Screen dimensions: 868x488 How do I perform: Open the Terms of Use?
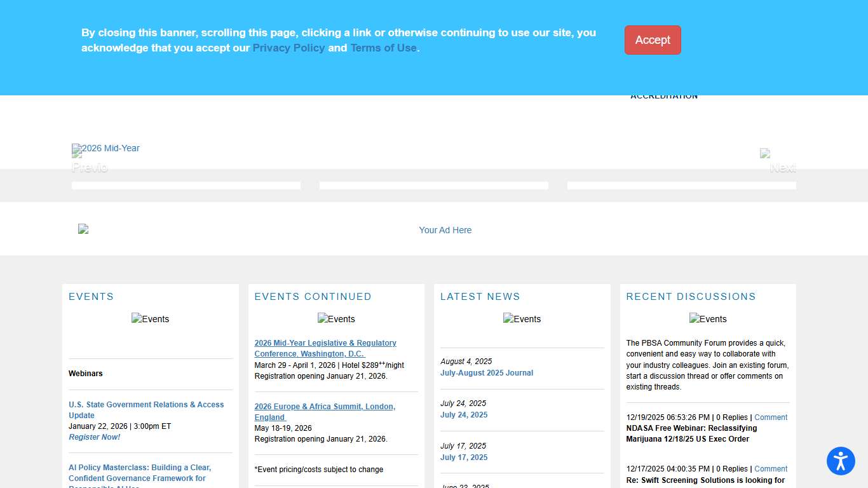(384, 48)
